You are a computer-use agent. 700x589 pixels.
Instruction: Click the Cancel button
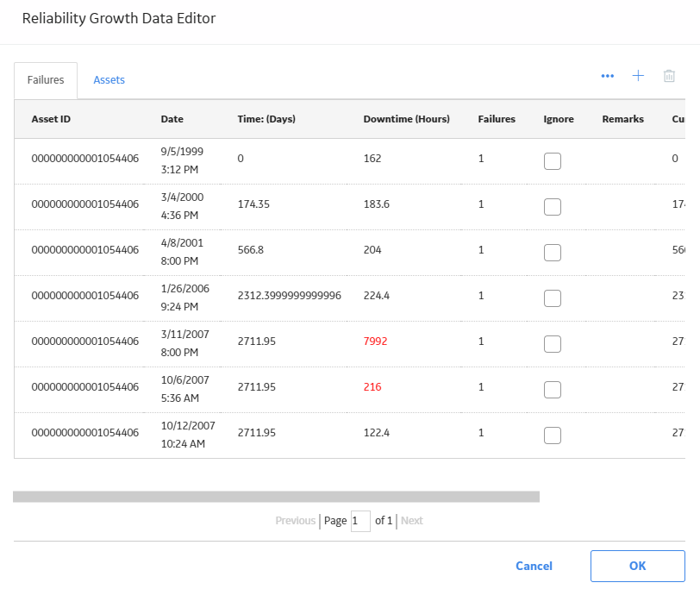(534, 566)
